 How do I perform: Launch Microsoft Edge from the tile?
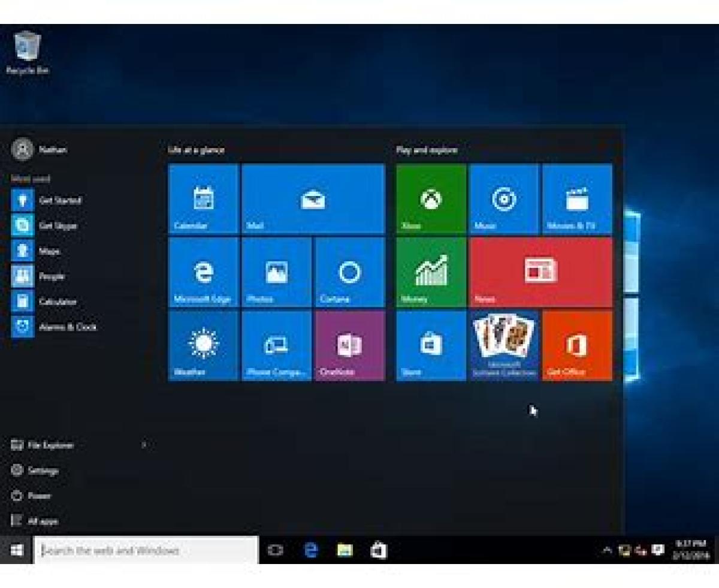tap(204, 272)
